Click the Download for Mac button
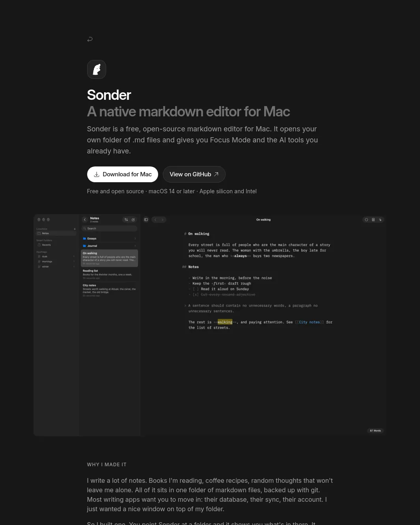 123,174
